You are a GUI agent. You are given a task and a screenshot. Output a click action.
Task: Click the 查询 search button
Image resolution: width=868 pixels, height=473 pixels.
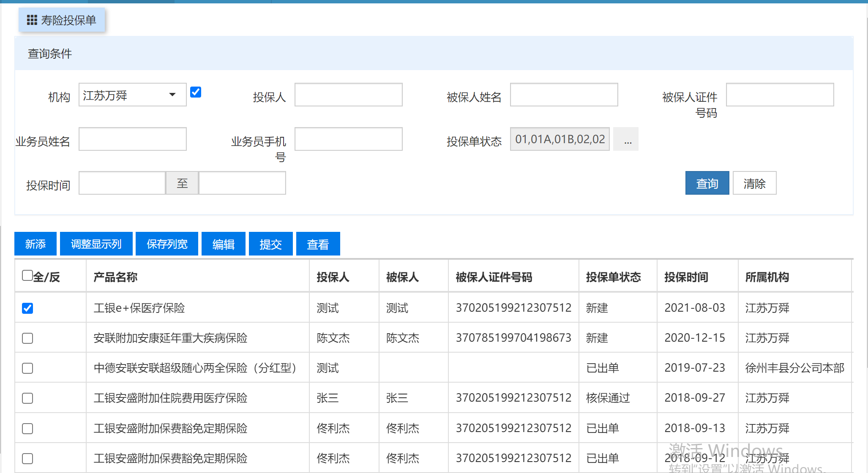point(707,183)
